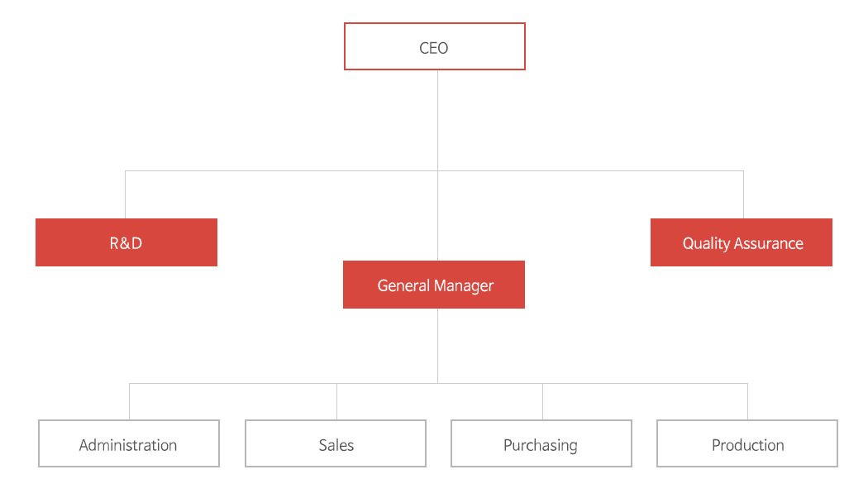Select the connector line dropping into Quality Assurance

tap(743, 194)
